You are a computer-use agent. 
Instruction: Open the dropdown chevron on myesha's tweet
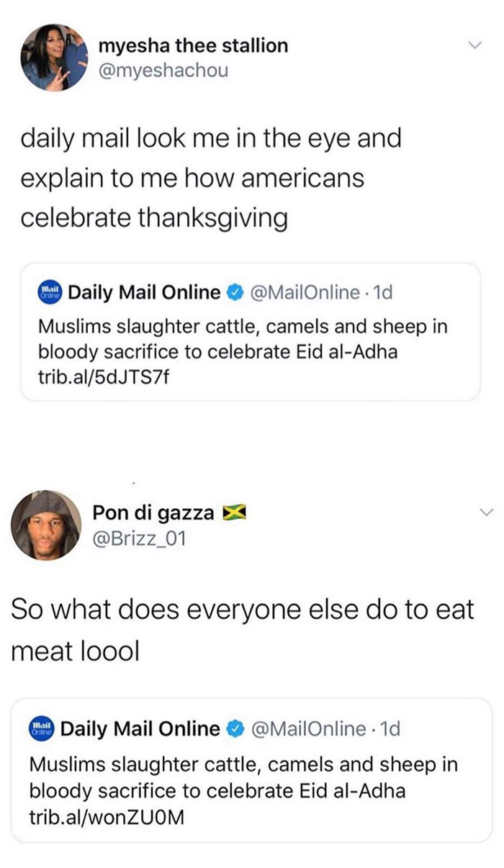click(473, 48)
